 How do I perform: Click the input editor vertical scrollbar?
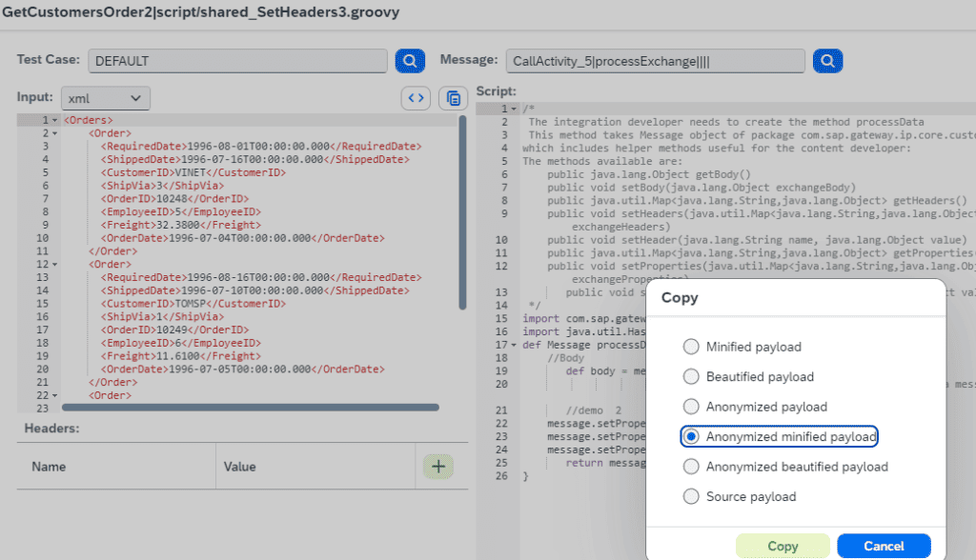(462, 212)
